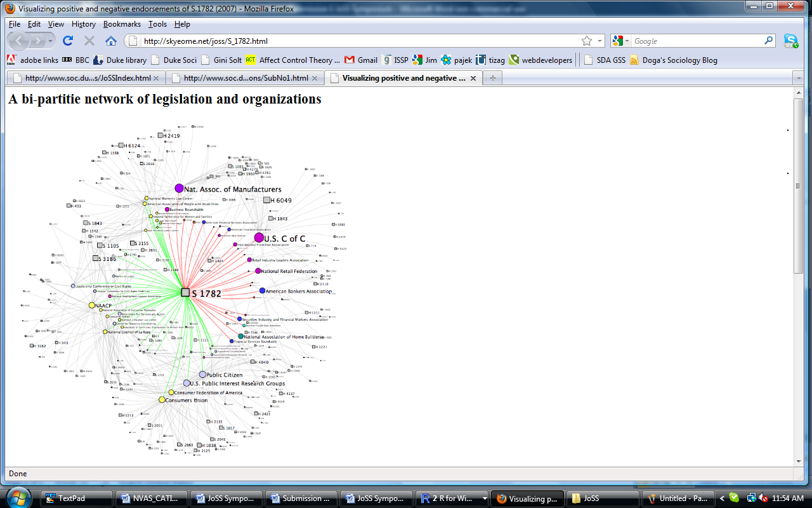Click the scrollbar up arrow

[x=799, y=93]
